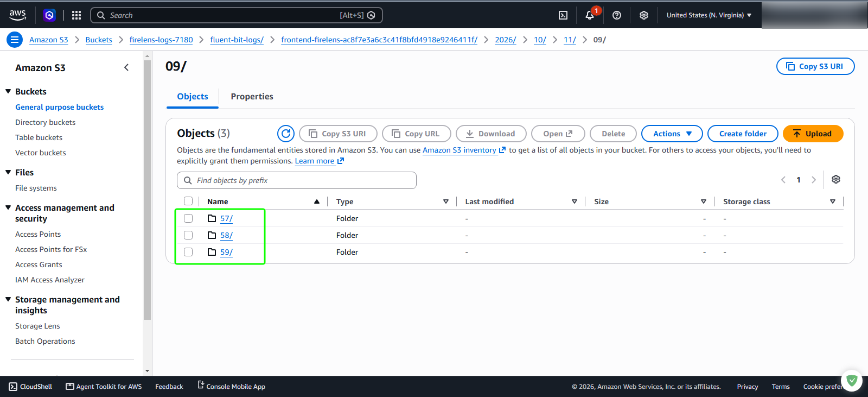Viewport: 868px width, 397px height.
Task: Select the checkbox for folder 58/
Action: 188,235
